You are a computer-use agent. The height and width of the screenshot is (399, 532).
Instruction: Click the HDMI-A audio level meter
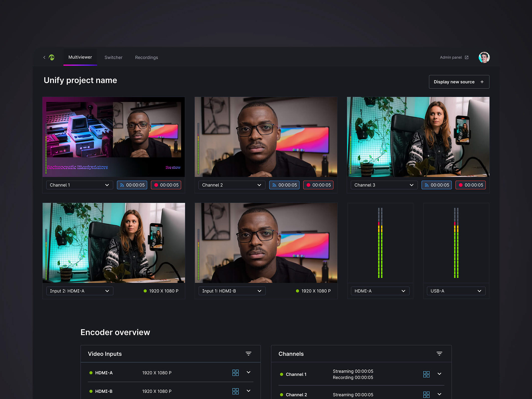(x=380, y=243)
